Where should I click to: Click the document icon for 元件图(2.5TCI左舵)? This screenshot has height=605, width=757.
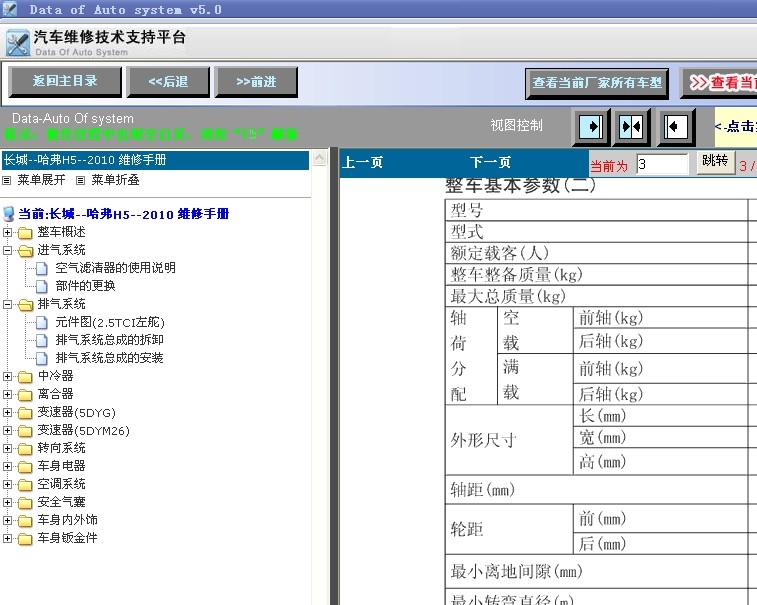click(42, 323)
